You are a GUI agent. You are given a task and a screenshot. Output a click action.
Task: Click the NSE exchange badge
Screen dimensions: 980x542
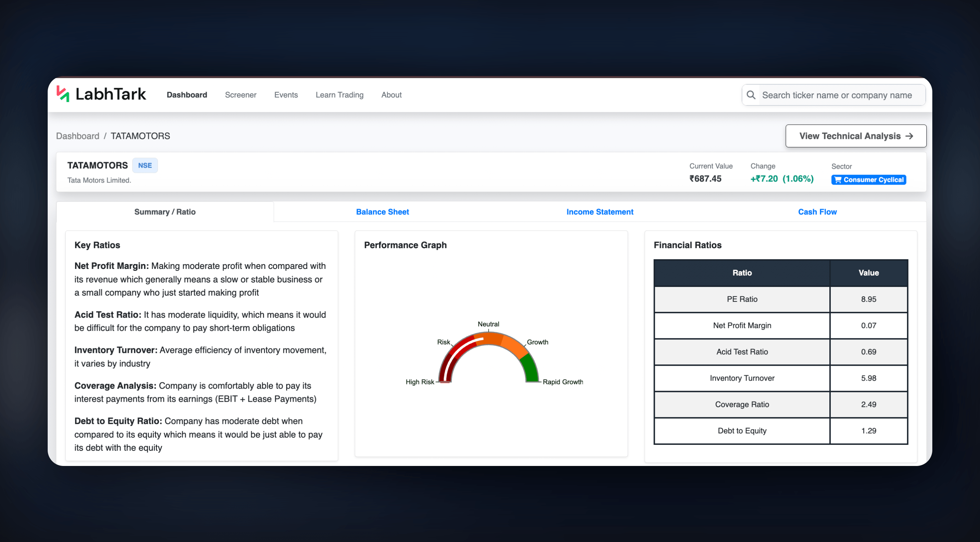(x=144, y=165)
